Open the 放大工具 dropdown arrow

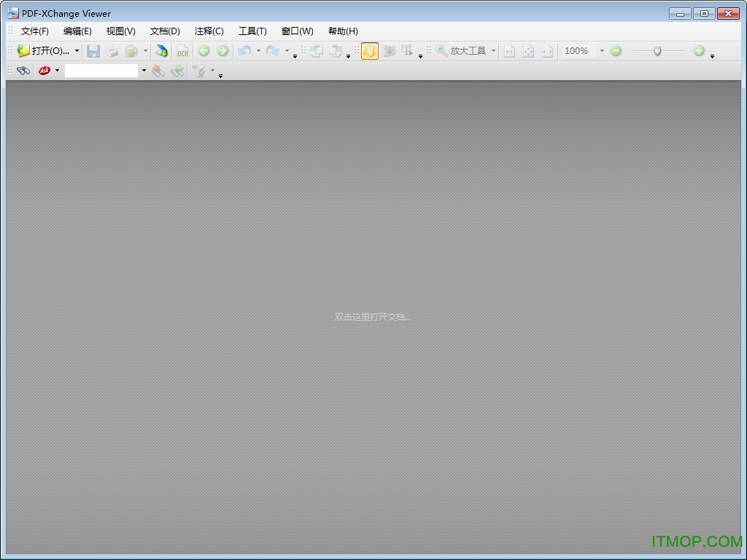click(493, 51)
